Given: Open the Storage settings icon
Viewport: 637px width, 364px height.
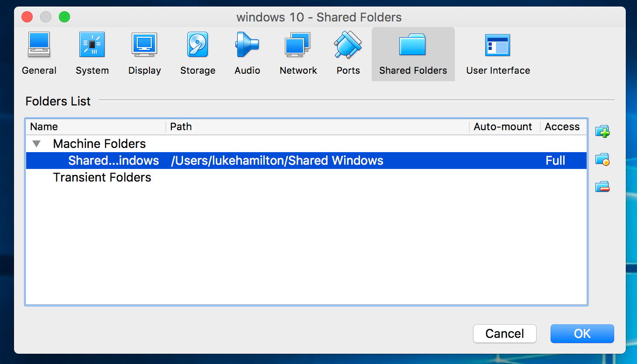Looking at the screenshot, I should [x=198, y=45].
